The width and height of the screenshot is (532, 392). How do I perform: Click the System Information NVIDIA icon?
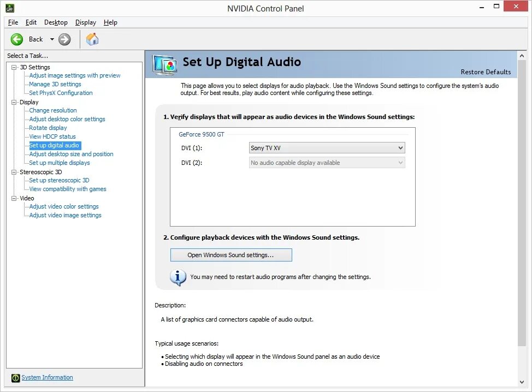[x=16, y=378]
